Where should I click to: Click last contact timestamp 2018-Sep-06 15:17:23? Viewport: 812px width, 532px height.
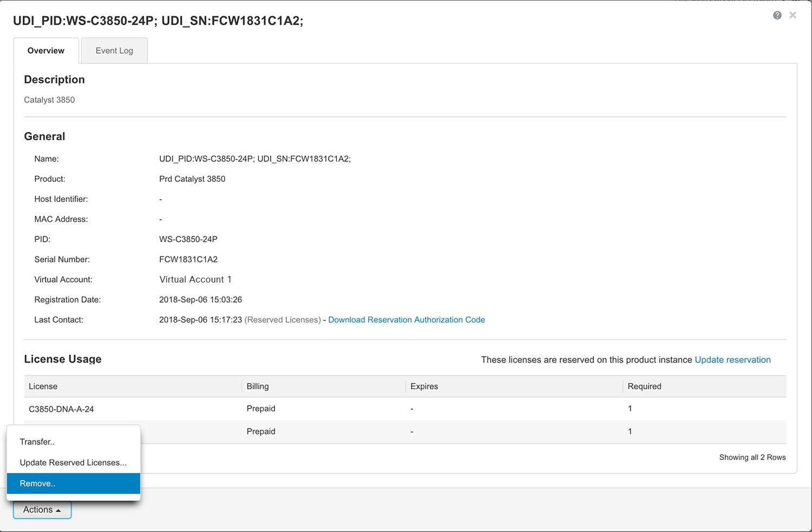pyautogui.click(x=200, y=320)
